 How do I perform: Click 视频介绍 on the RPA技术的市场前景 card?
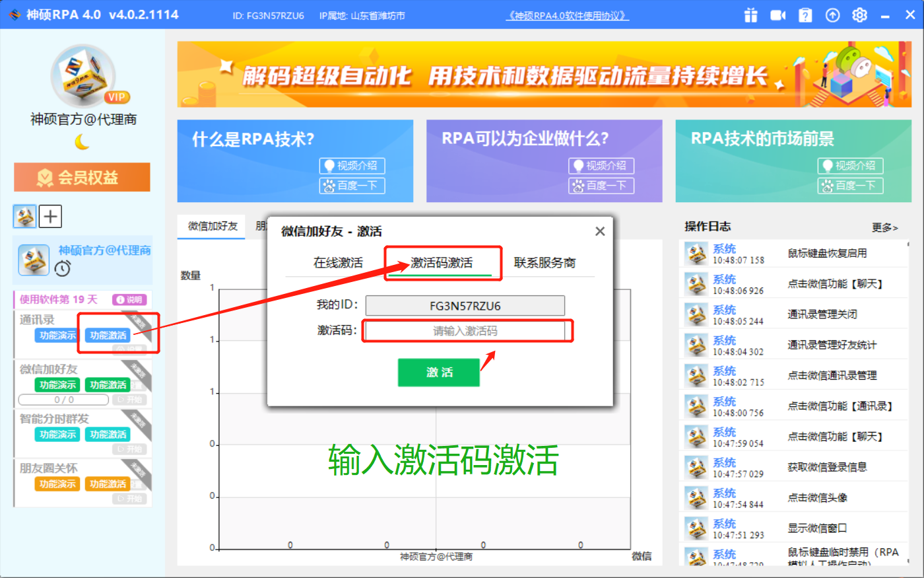coord(850,166)
